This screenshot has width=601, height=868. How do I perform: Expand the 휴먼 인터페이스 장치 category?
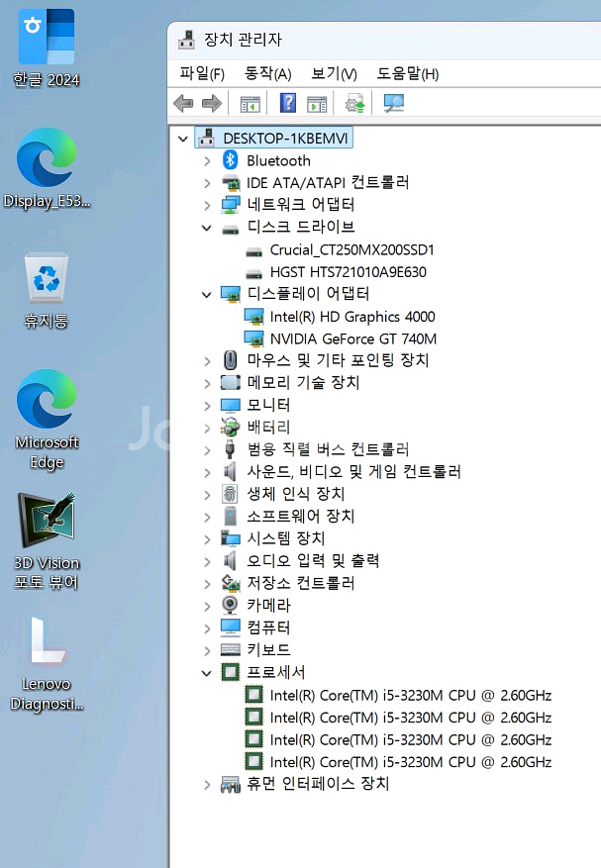(x=207, y=785)
